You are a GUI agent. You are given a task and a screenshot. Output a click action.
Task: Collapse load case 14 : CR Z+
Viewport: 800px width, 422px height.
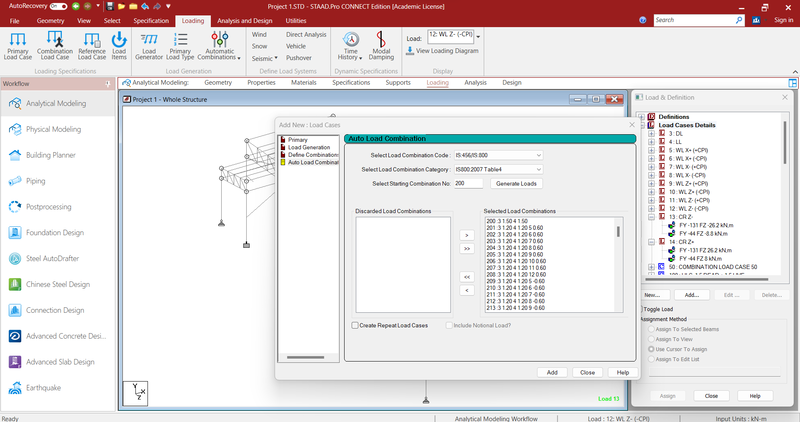click(x=652, y=242)
